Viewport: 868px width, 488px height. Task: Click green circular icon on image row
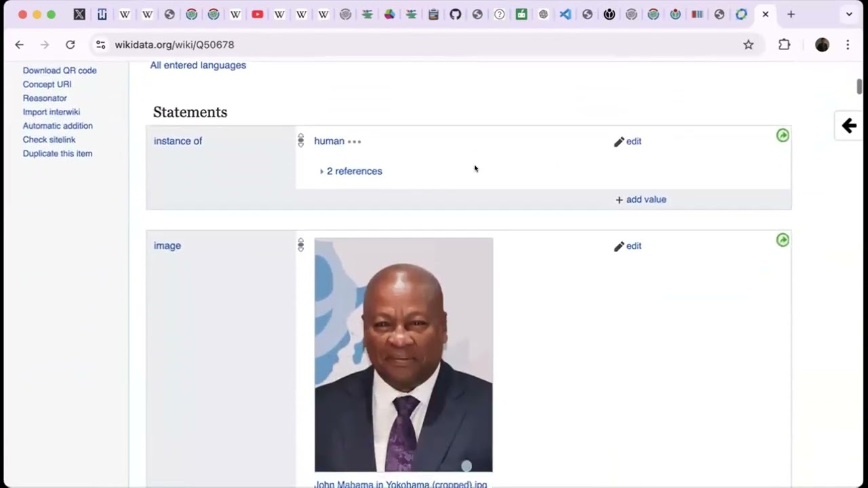[x=783, y=240]
